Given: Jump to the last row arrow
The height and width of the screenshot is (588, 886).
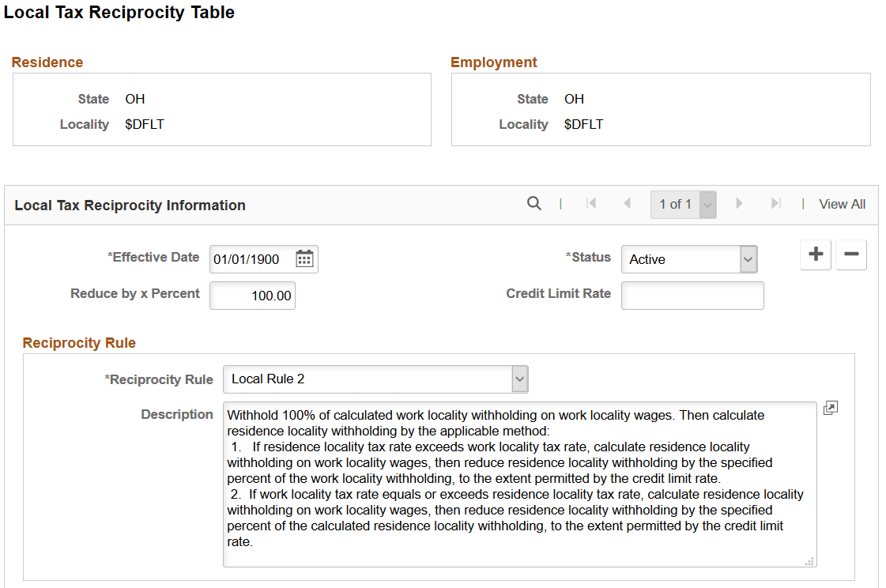Looking at the screenshot, I should (775, 204).
